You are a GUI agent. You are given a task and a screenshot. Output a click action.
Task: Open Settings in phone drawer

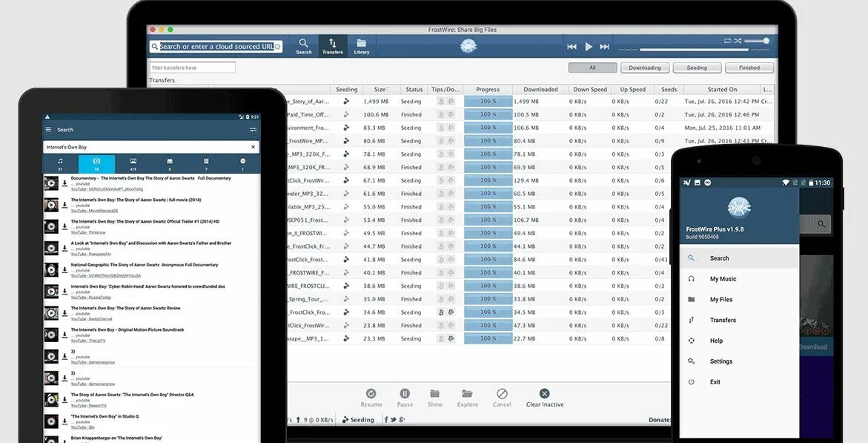(738, 361)
